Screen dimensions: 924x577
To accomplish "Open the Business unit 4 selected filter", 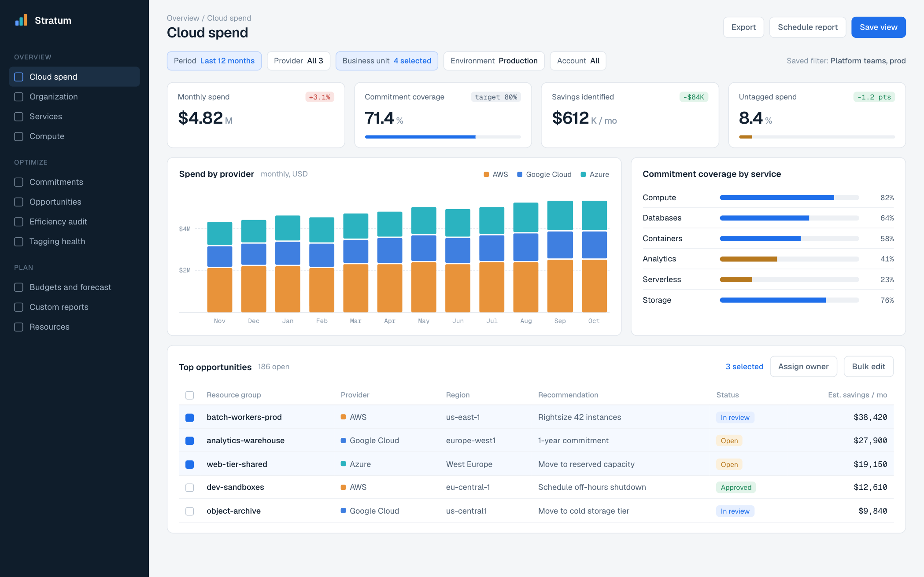I will (x=387, y=61).
